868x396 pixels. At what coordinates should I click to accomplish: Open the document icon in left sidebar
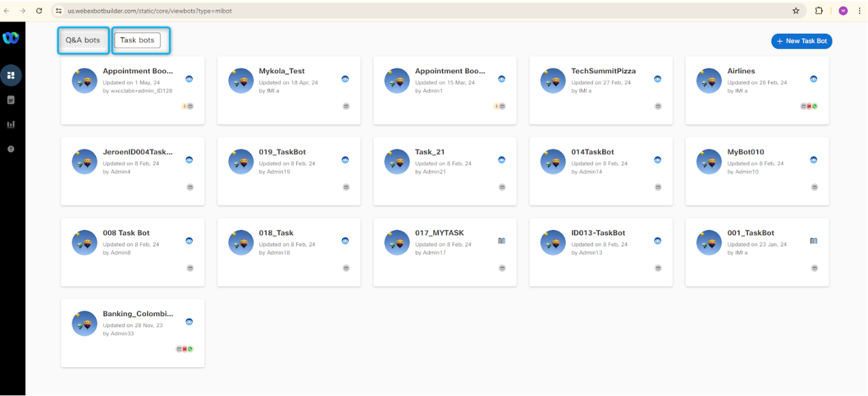10,100
